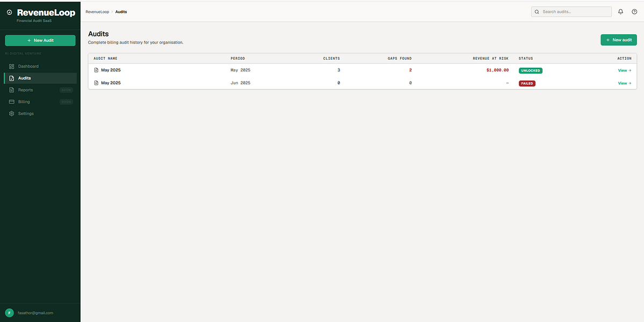644x322 pixels.
Task: Click fasathor@gmail.com account email
Action: click(36, 313)
